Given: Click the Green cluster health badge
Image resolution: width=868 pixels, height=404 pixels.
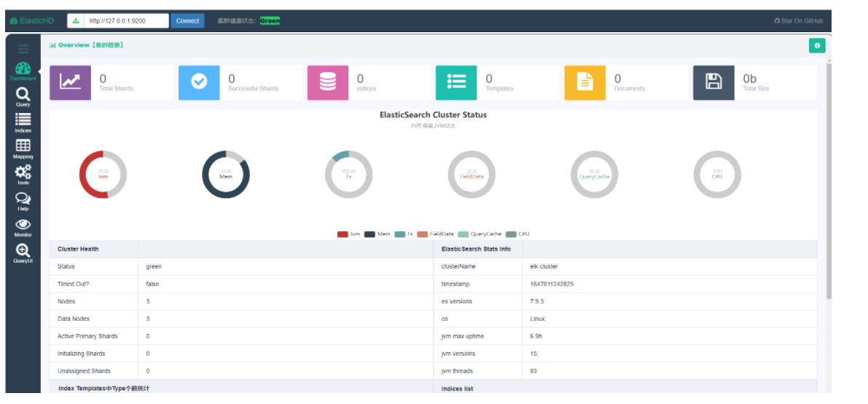Looking at the screenshot, I should coord(270,21).
